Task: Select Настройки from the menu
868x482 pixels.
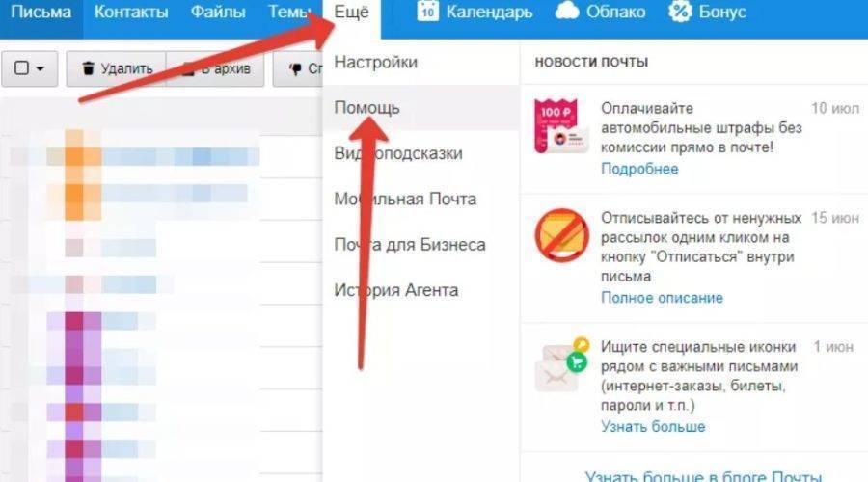Action: click(376, 62)
